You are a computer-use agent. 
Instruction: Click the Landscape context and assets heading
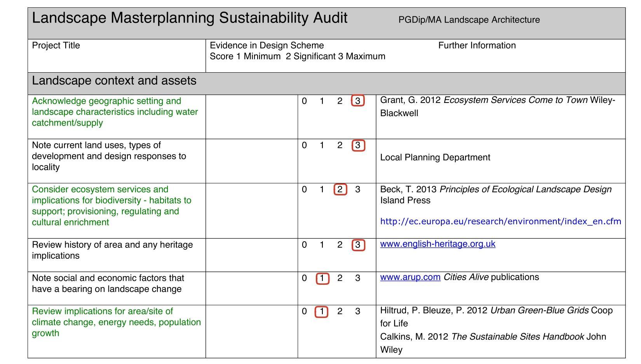114,81
